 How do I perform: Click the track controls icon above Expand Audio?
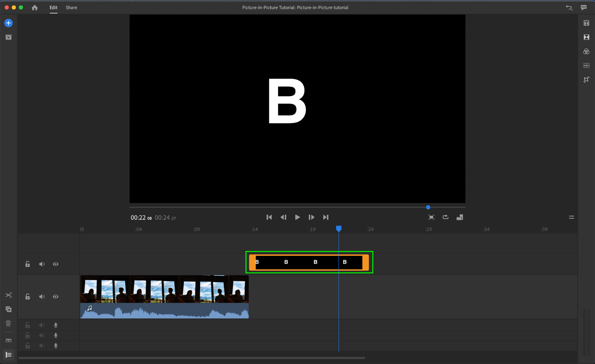[x=8, y=340]
